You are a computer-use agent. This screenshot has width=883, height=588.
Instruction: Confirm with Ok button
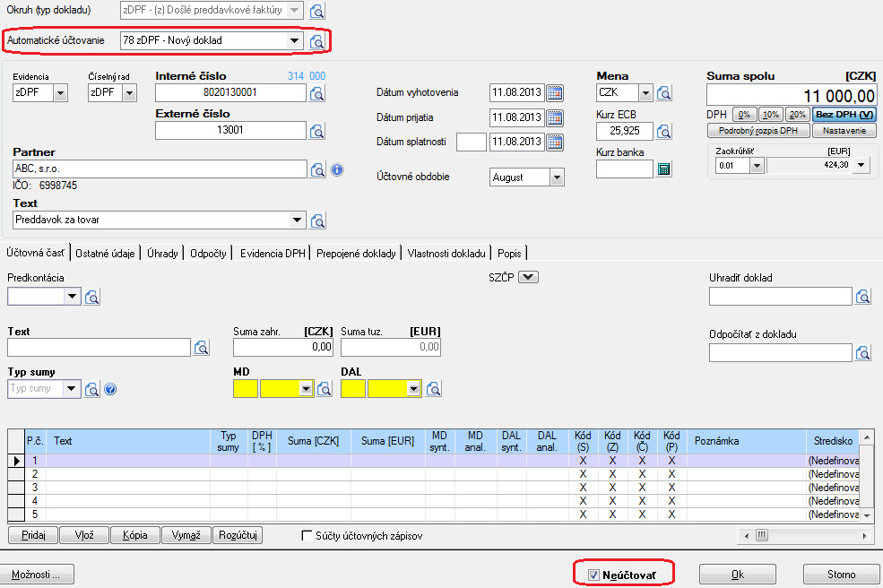(738, 575)
